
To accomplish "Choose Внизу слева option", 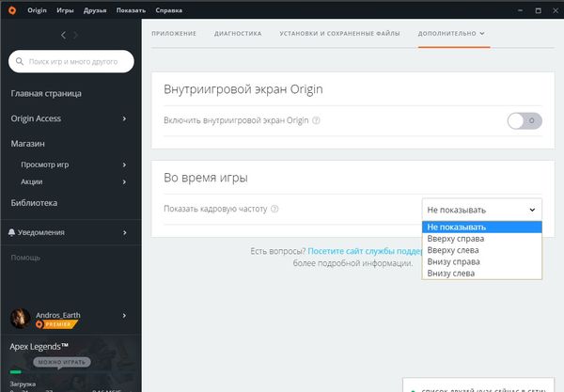I will pyautogui.click(x=482, y=274).
